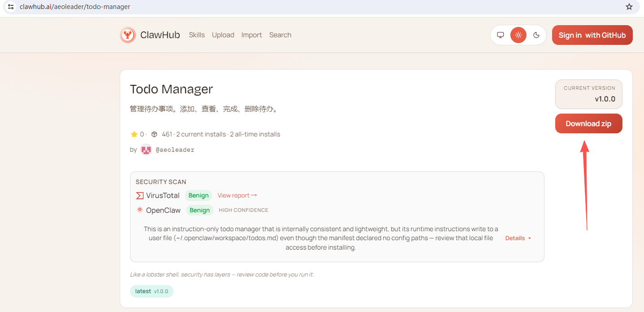
Task: Click the OpenClaw logo icon
Action: (139, 210)
